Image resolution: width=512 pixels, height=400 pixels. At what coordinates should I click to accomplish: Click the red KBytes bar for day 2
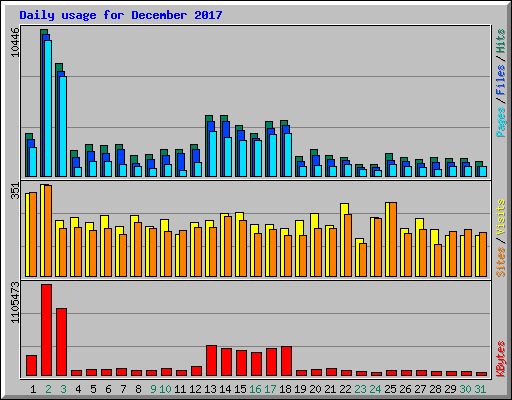point(46,330)
